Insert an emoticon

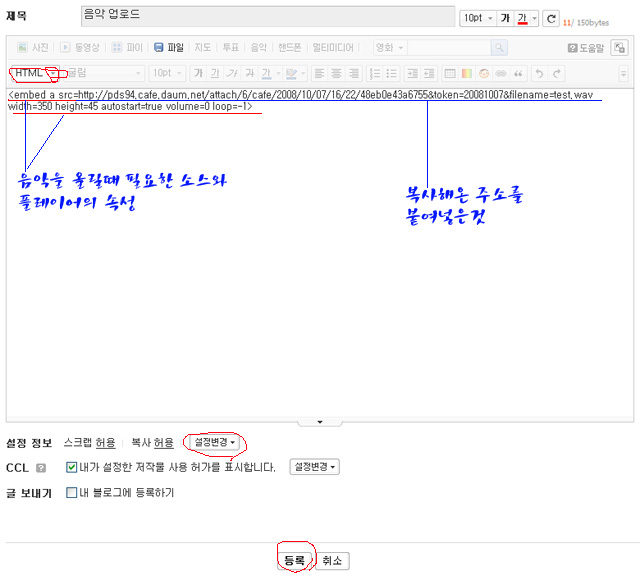(x=484, y=73)
